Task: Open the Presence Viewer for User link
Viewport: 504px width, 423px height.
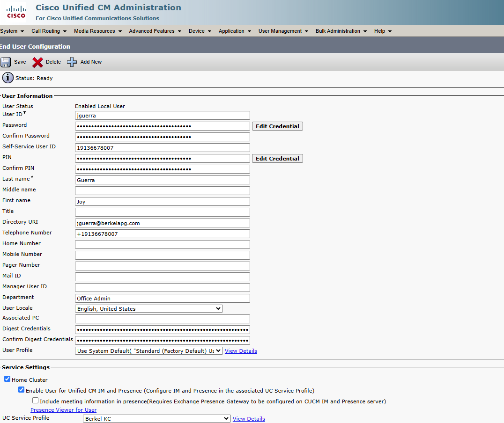Action: (63, 410)
